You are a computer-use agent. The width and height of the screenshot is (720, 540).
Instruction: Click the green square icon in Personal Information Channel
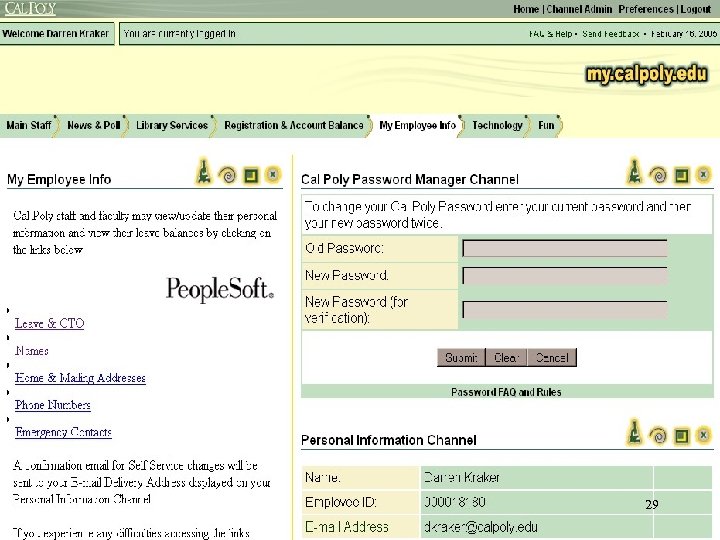pyautogui.click(x=681, y=435)
